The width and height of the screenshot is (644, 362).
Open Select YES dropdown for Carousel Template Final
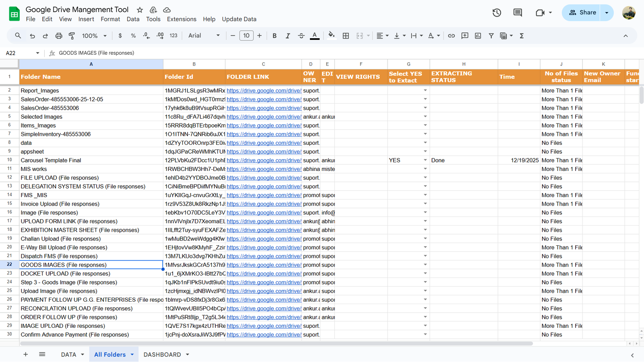pyautogui.click(x=425, y=160)
